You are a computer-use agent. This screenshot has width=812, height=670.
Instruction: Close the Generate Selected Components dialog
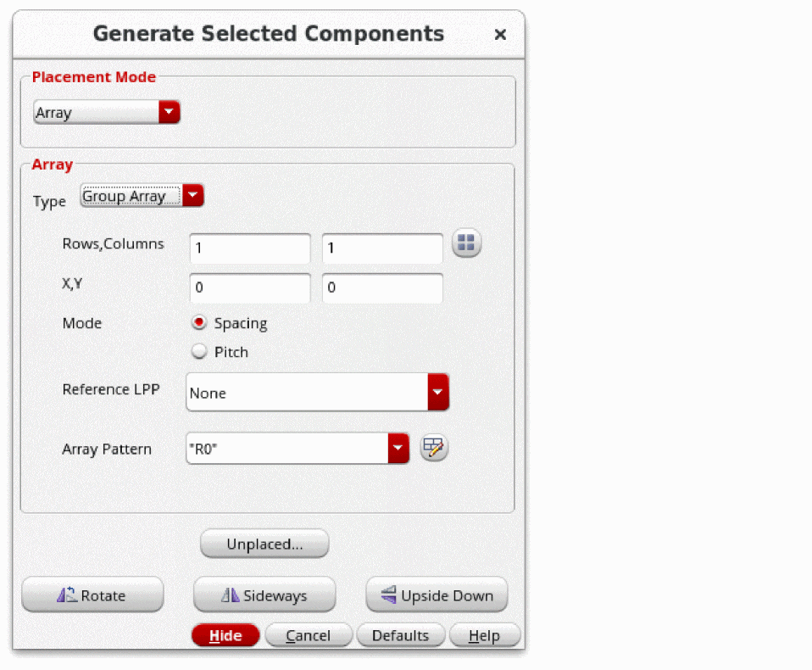[500, 35]
